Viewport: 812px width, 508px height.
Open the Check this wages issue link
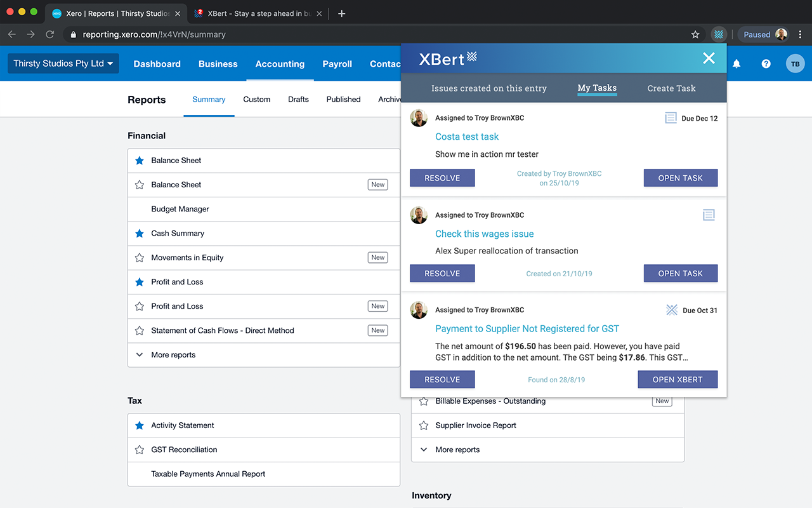coord(485,234)
